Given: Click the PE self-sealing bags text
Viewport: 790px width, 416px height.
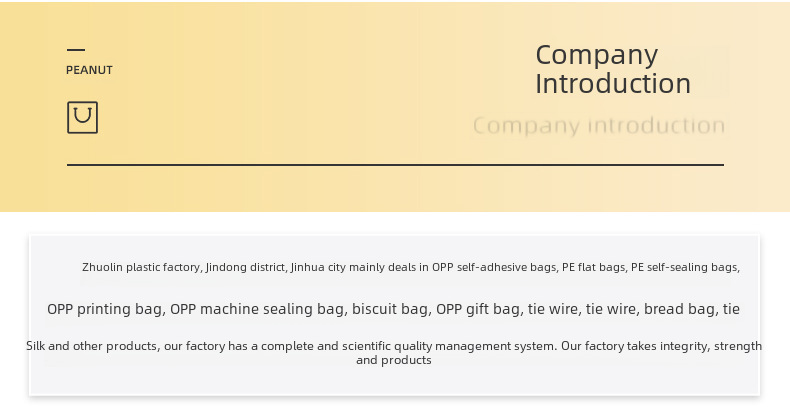Looking at the screenshot, I should (685, 267).
